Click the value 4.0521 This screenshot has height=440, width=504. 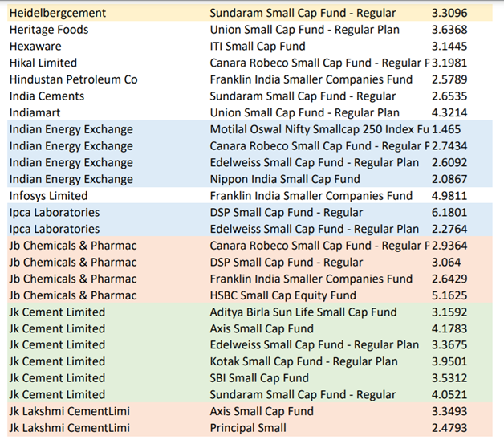(449, 395)
